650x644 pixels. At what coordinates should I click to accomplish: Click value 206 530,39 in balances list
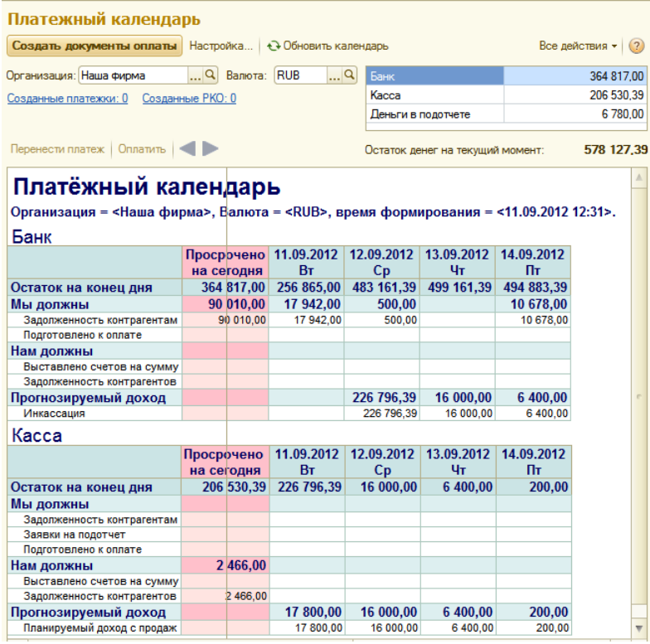617,94
